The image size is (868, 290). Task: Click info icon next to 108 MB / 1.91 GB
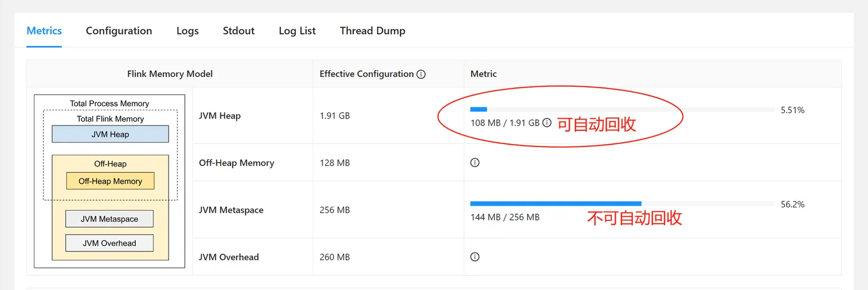(547, 123)
